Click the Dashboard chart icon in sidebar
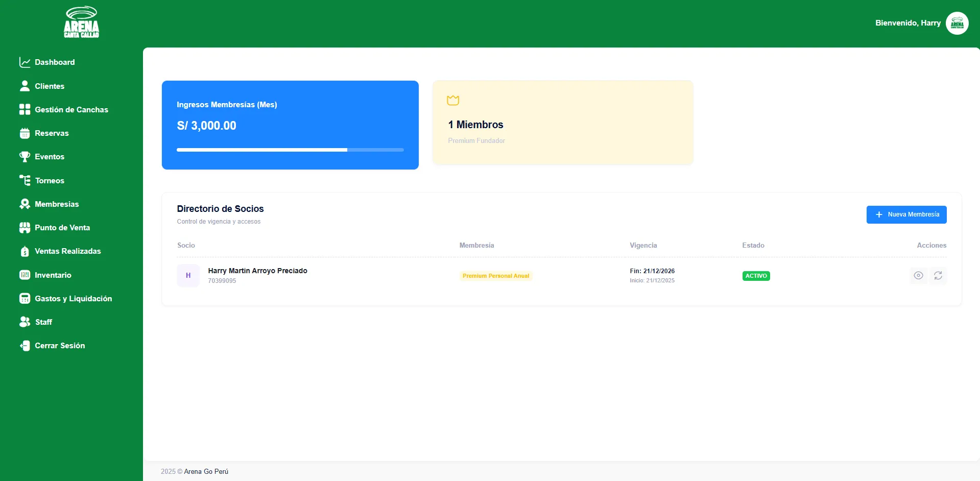Screen dimensions: 980x481 click(25, 62)
